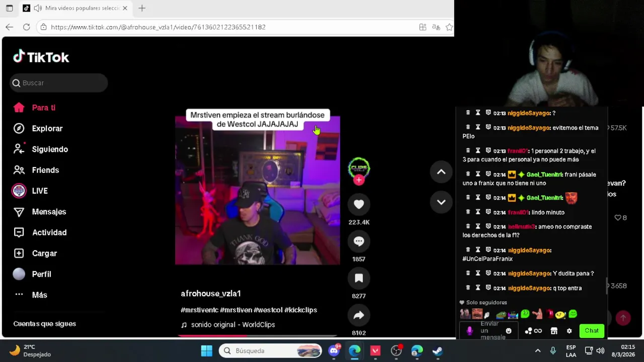Screen dimensions: 644x362
Task: Click the #kickclips hashtag
Action: 301,310
